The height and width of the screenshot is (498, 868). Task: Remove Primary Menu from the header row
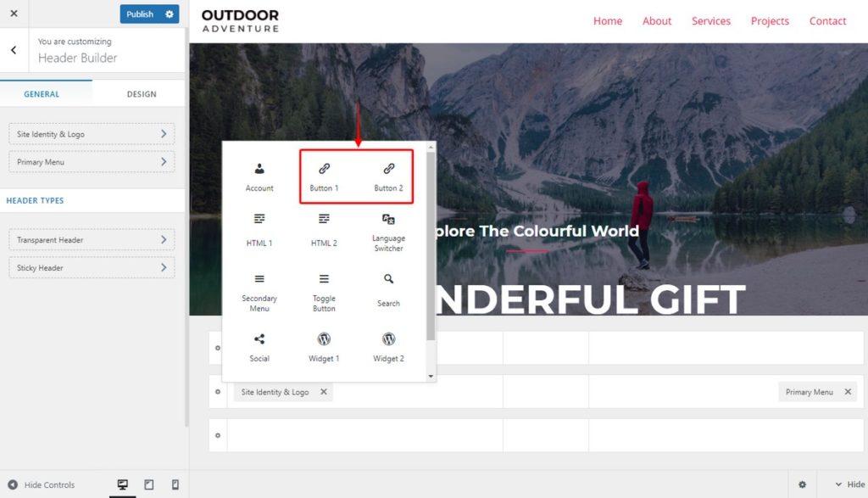coord(846,392)
